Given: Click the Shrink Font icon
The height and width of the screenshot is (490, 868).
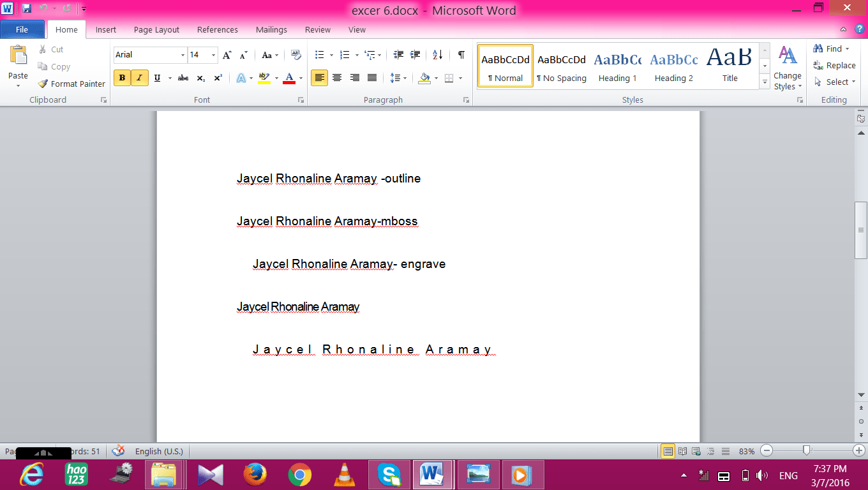Looking at the screenshot, I should click(243, 55).
